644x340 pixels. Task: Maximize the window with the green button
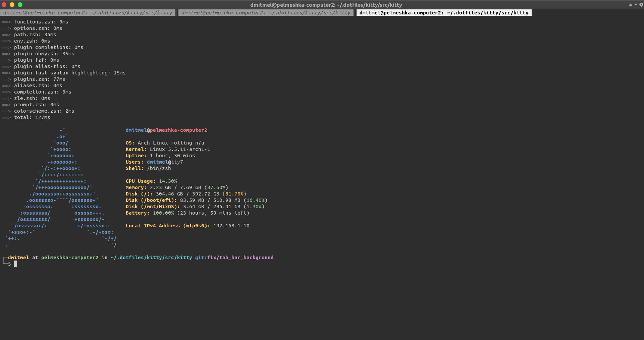click(20, 5)
